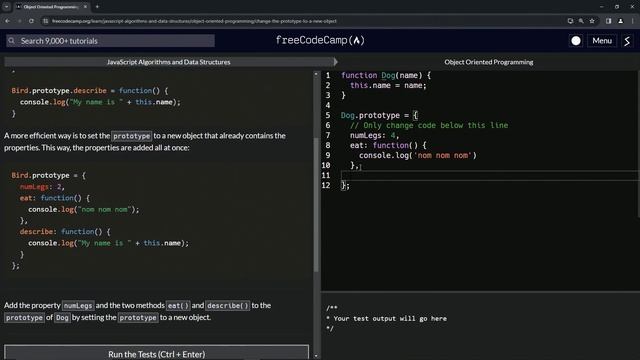This screenshot has width=640, height=360.
Task: Open the tab search dropdown arrow
Action: 7,7
